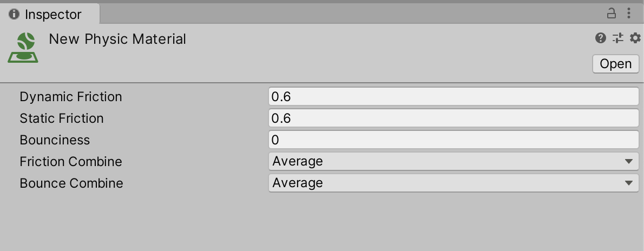The image size is (644, 251).
Task: Click the Dynamic Friction value field
Action: pos(454,97)
